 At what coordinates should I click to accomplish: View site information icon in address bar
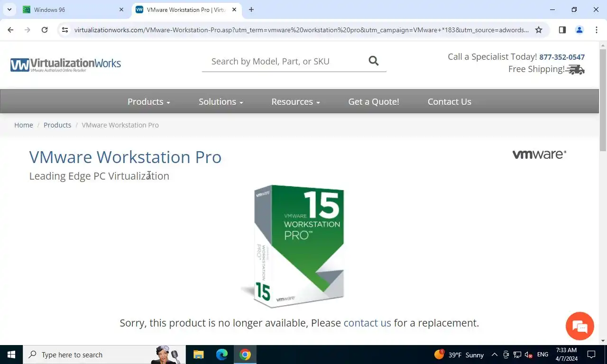pyautogui.click(x=65, y=30)
